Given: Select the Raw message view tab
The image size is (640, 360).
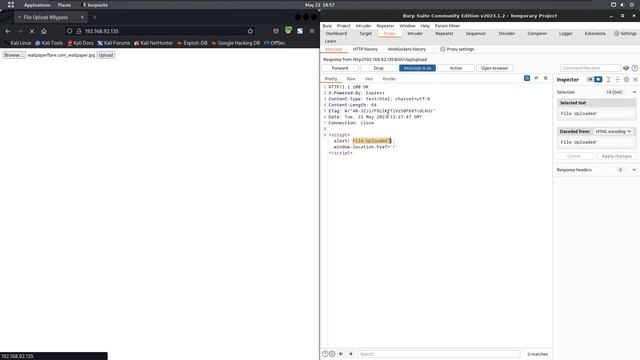Looking at the screenshot, I should click(x=351, y=79).
